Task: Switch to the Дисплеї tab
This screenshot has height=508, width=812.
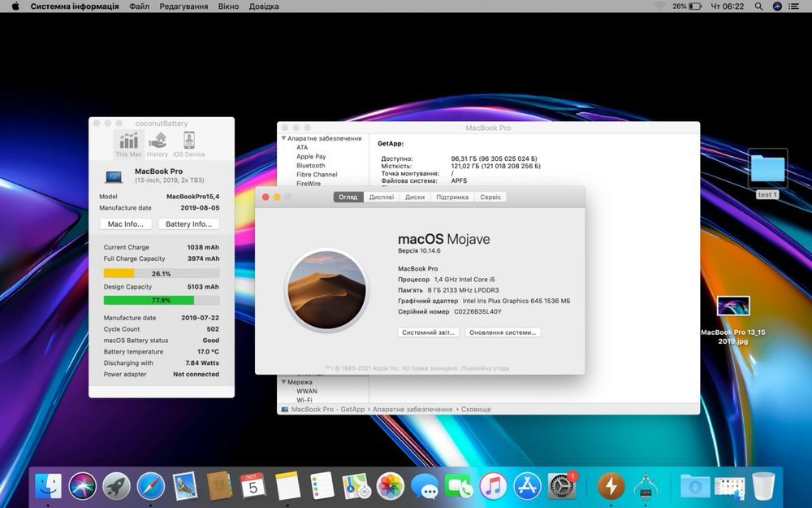Action: (x=381, y=197)
